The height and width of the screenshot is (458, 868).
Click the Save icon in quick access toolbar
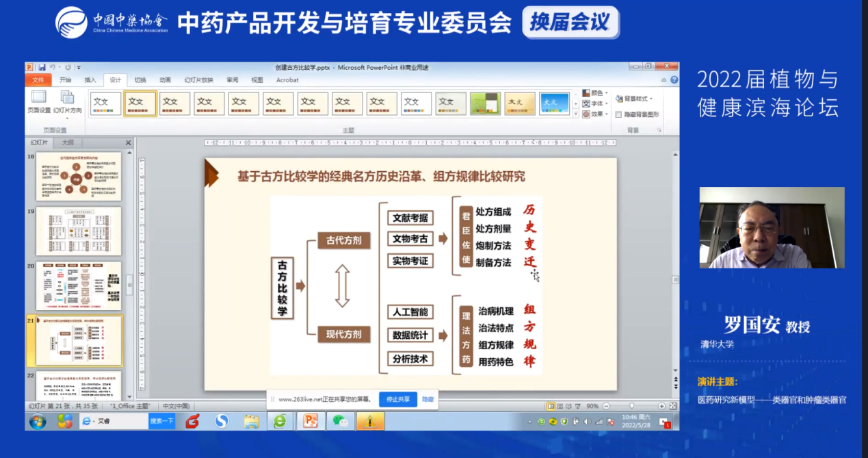point(42,67)
